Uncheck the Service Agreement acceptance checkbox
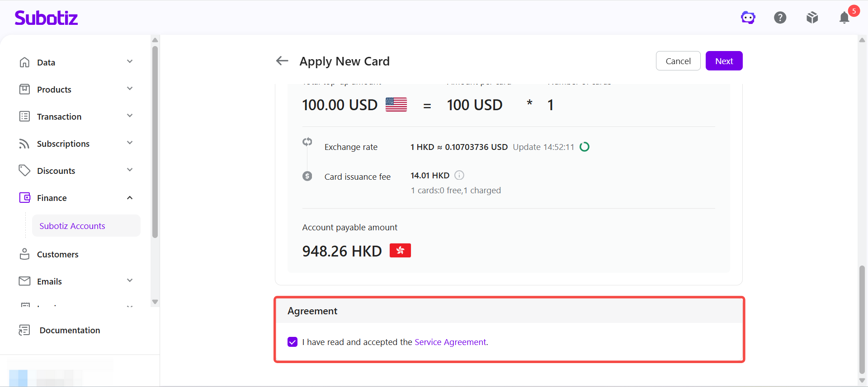The image size is (868, 387). click(x=292, y=342)
